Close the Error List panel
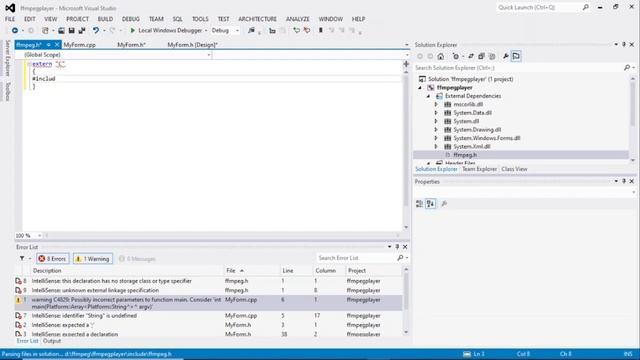Image resolution: width=640 pixels, height=360 pixels. click(405, 247)
